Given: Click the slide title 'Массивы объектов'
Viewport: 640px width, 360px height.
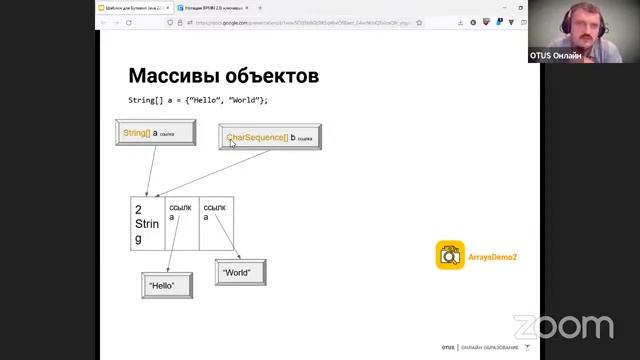Looking at the screenshot, I should click(x=224, y=76).
